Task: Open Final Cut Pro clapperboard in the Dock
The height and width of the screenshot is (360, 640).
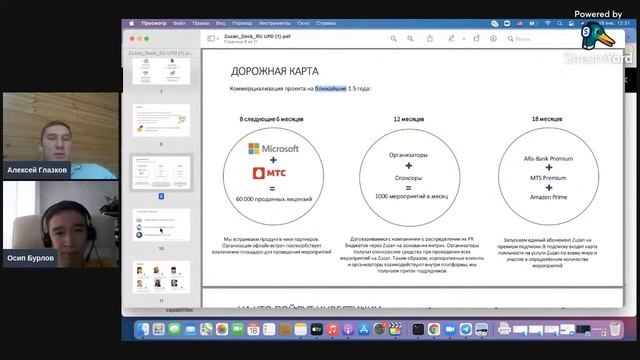Action: (395, 329)
